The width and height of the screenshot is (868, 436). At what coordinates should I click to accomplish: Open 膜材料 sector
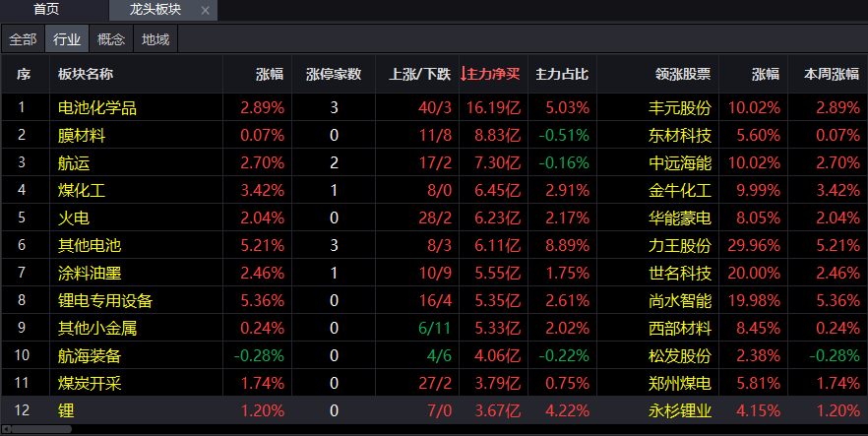[x=82, y=135]
